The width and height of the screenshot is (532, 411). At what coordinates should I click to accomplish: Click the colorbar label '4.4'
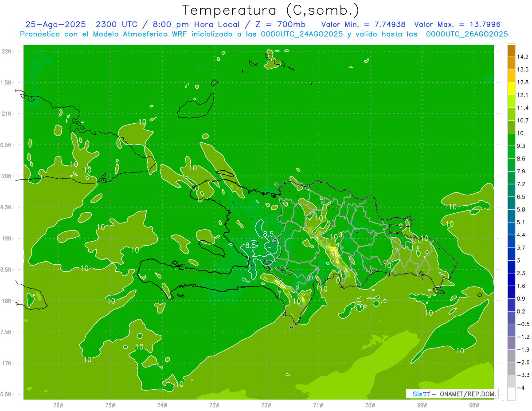(x=521, y=235)
